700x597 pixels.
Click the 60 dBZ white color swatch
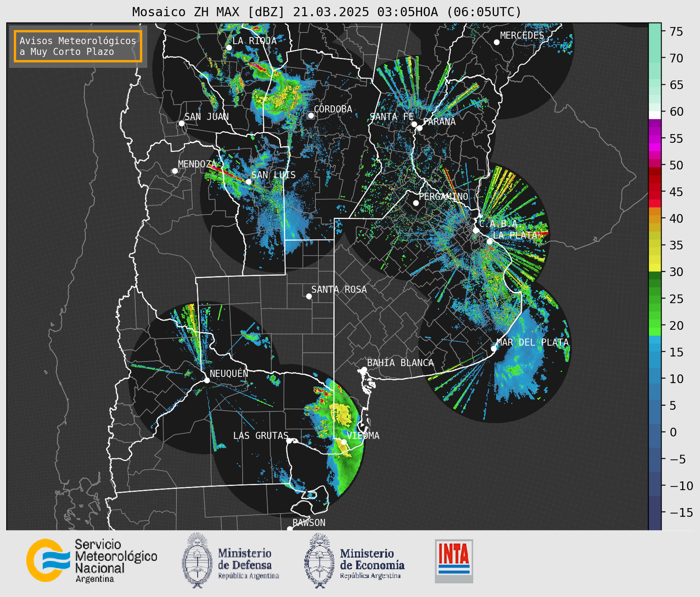click(x=655, y=115)
